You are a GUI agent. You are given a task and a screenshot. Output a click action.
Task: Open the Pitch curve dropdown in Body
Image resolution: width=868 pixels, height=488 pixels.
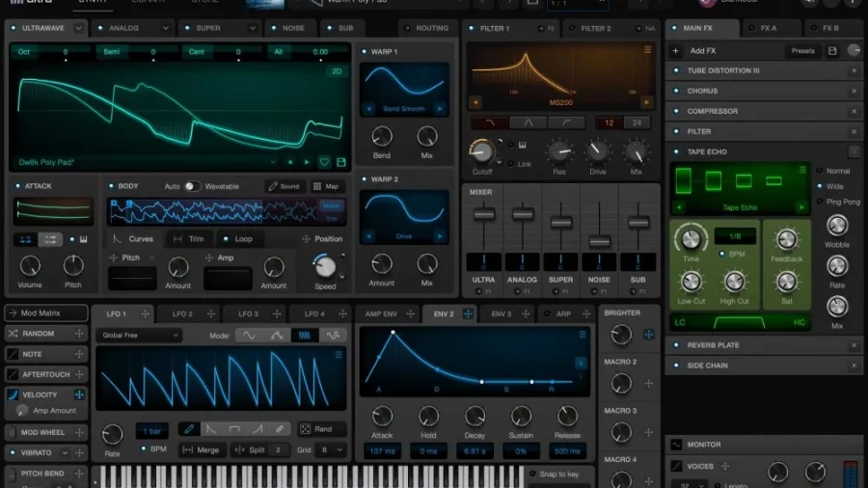(151, 258)
